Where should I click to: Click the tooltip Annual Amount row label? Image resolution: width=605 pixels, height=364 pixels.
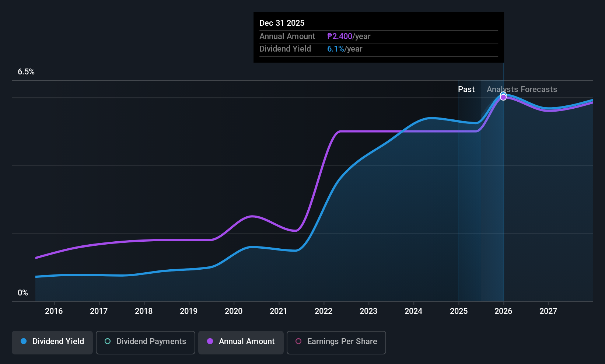[287, 36]
